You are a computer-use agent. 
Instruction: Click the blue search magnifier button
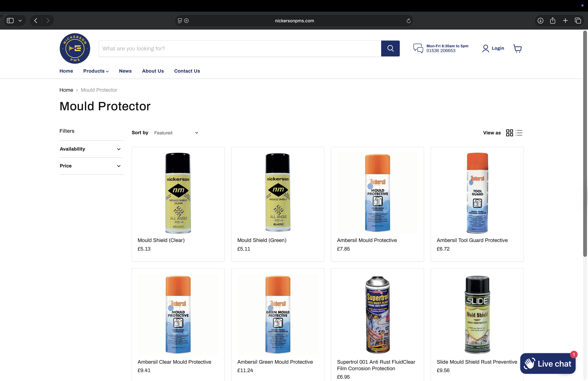point(390,49)
